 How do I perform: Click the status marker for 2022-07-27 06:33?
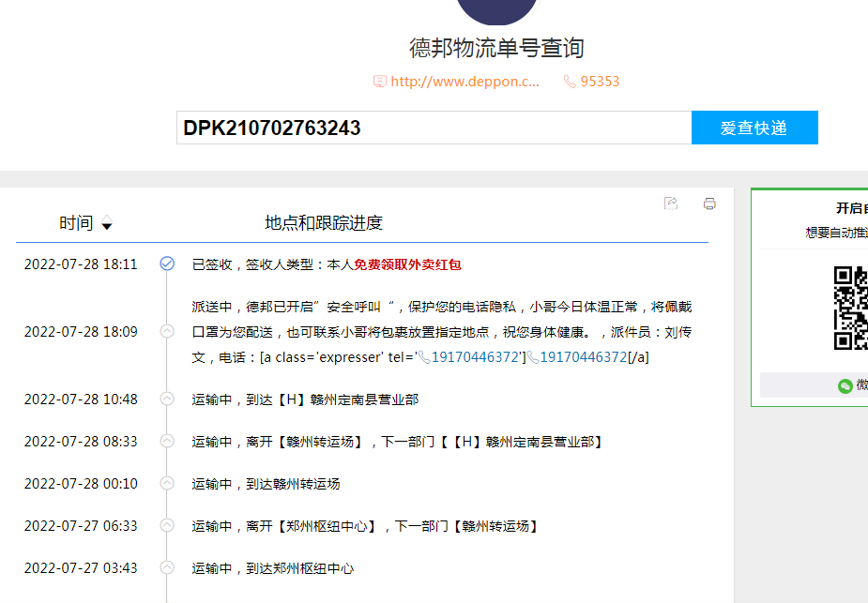click(167, 525)
